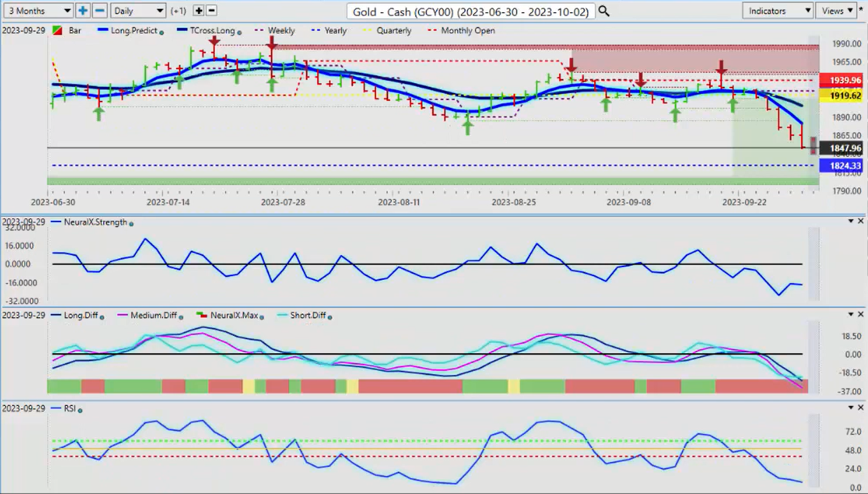Open the Indicators dropdown

[778, 11]
